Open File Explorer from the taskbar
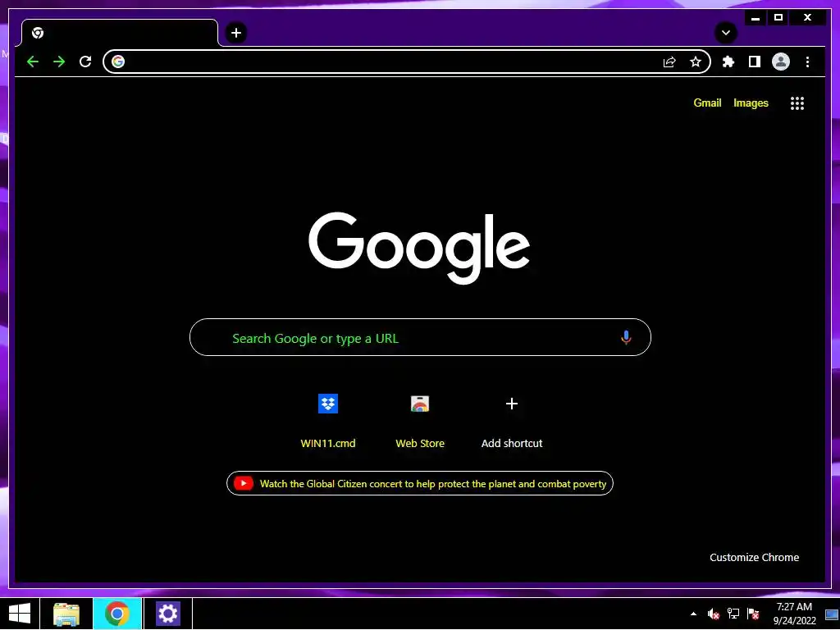 coord(66,614)
